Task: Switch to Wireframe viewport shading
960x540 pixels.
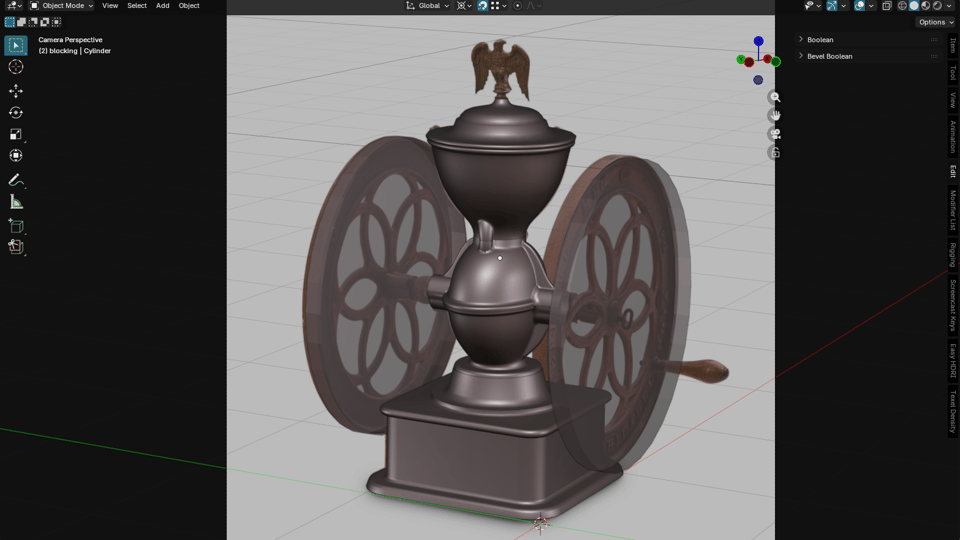Action: [x=902, y=6]
